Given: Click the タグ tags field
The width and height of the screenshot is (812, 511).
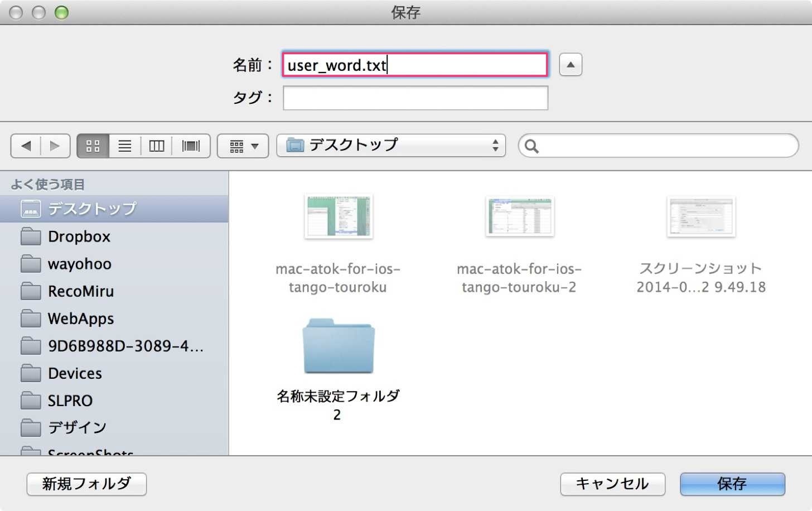Looking at the screenshot, I should tap(415, 98).
